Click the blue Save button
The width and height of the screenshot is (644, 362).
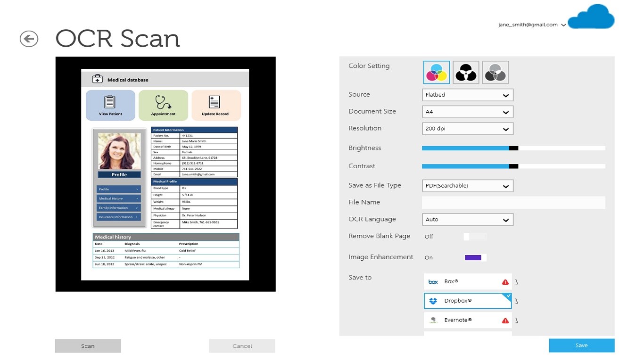click(x=581, y=346)
